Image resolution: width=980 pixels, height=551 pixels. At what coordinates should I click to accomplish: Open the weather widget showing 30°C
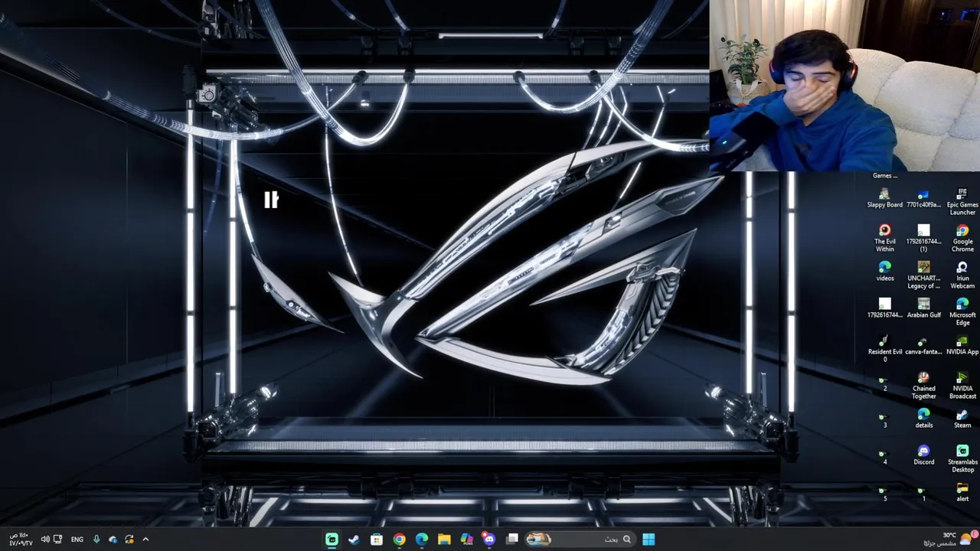950,539
